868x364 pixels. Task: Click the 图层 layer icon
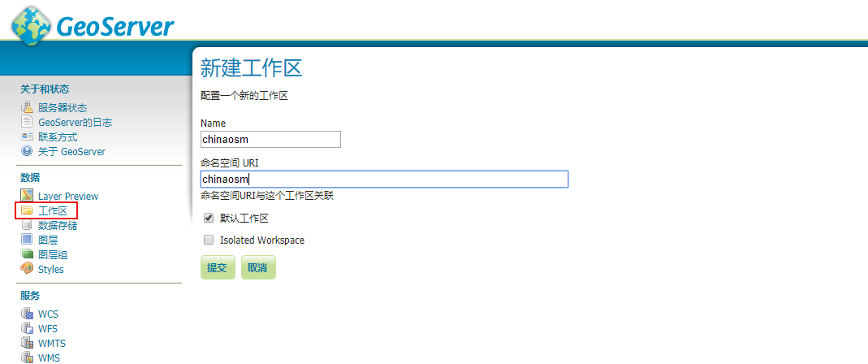27,240
